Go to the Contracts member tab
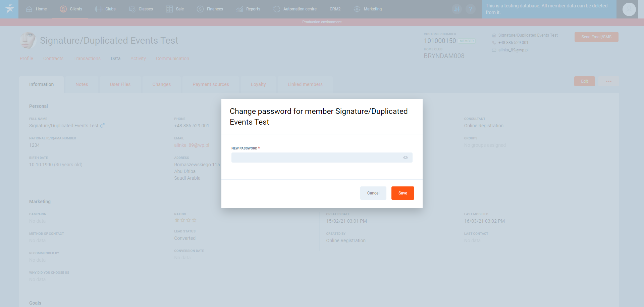The width and height of the screenshot is (644, 307). [x=53, y=58]
